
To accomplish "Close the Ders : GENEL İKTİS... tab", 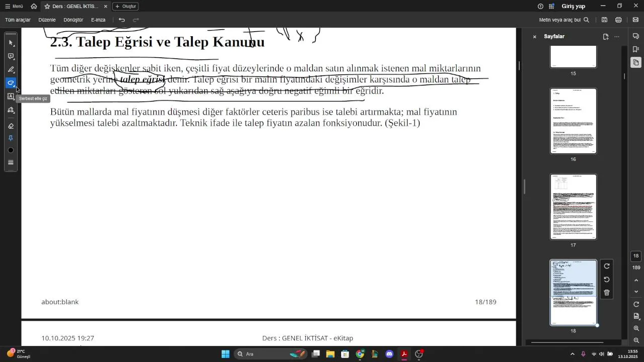I will 106,7.
